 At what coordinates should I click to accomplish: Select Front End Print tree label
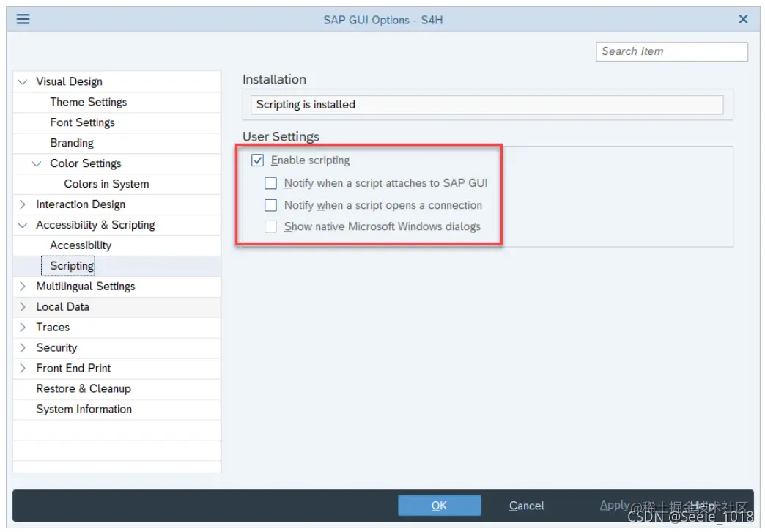(73, 369)
